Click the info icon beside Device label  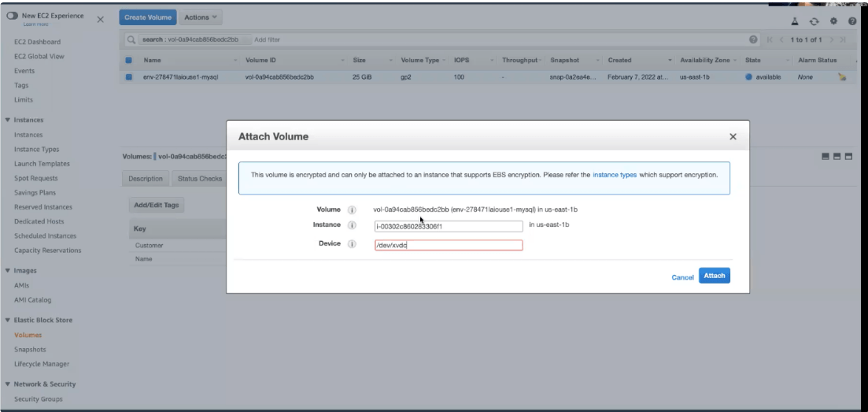[x=352, y=244]
